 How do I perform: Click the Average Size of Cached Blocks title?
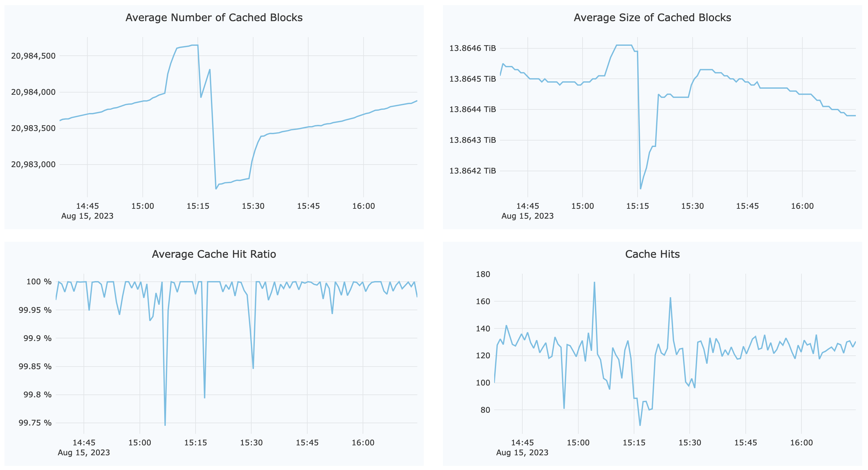pyautogui.click(x=652, y=18)
